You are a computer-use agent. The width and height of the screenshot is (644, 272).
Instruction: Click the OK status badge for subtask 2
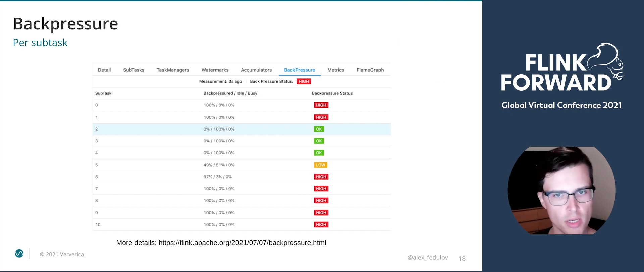319,129
